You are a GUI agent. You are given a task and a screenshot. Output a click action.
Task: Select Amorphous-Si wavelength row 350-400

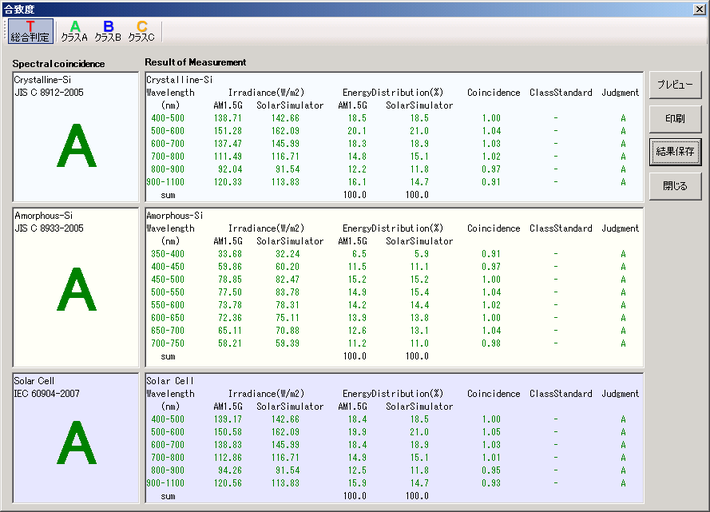(168, 254)
